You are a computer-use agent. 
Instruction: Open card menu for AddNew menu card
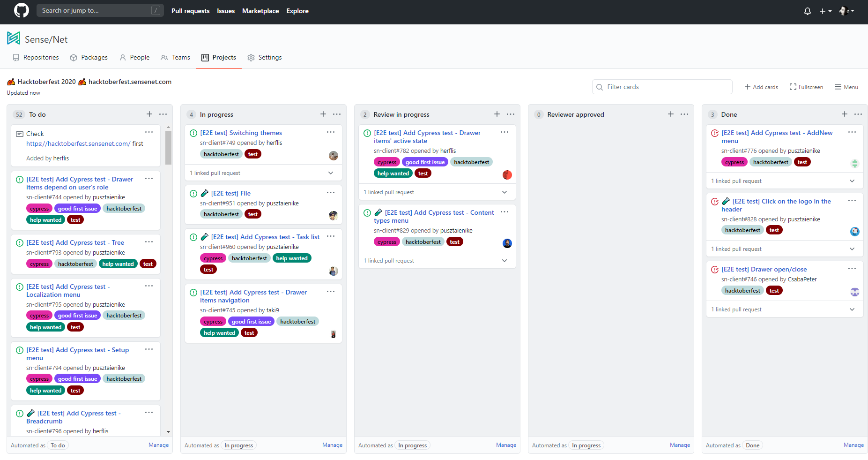click(x=852, y=132)
